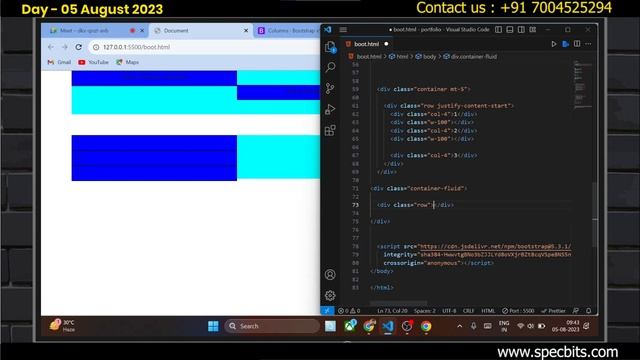This screenshot has width=640, height=360.
Task: Click the div.container-fluid breadcrumb
Action: tap(473, 57)
